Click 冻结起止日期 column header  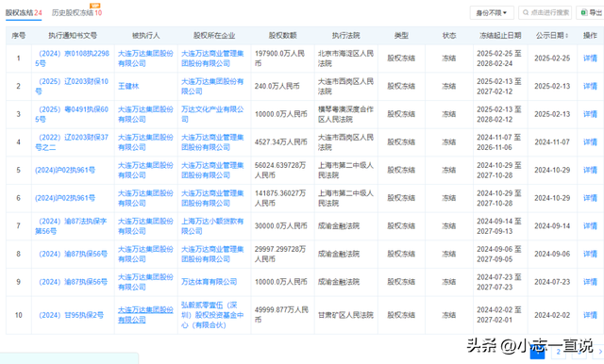coord(500,36)
